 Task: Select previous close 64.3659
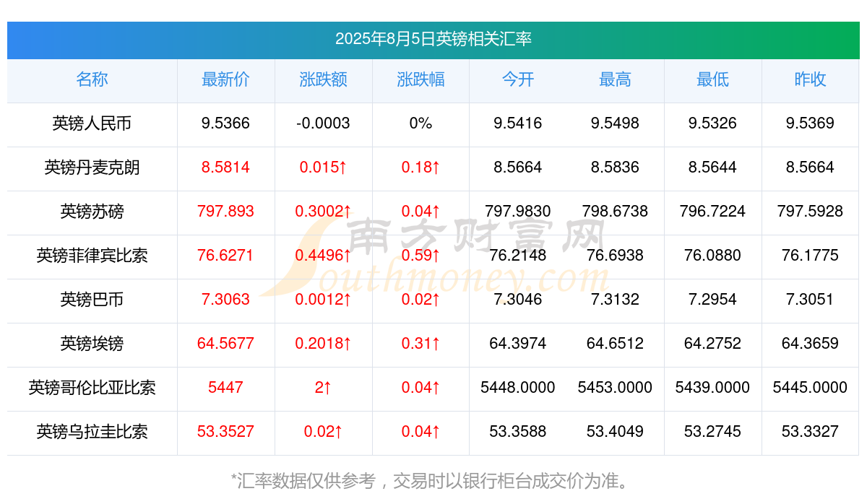[810, 344]
